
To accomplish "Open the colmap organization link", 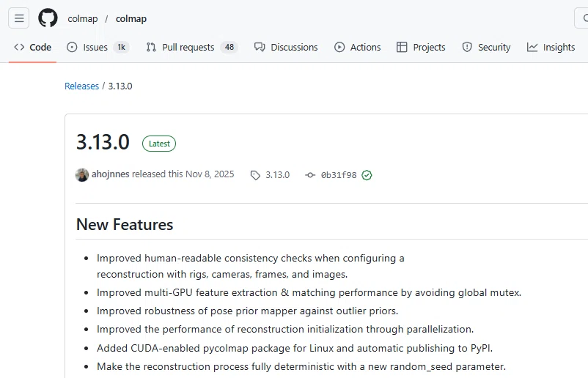I will pos(83,18).
